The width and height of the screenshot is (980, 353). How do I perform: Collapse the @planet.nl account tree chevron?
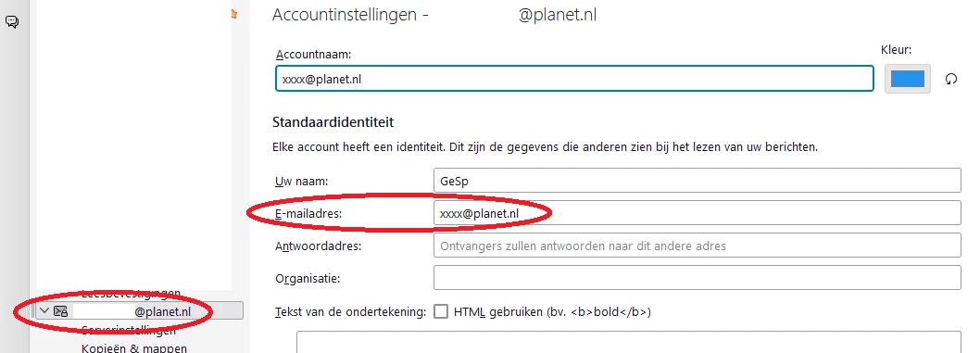pos(44,310)
